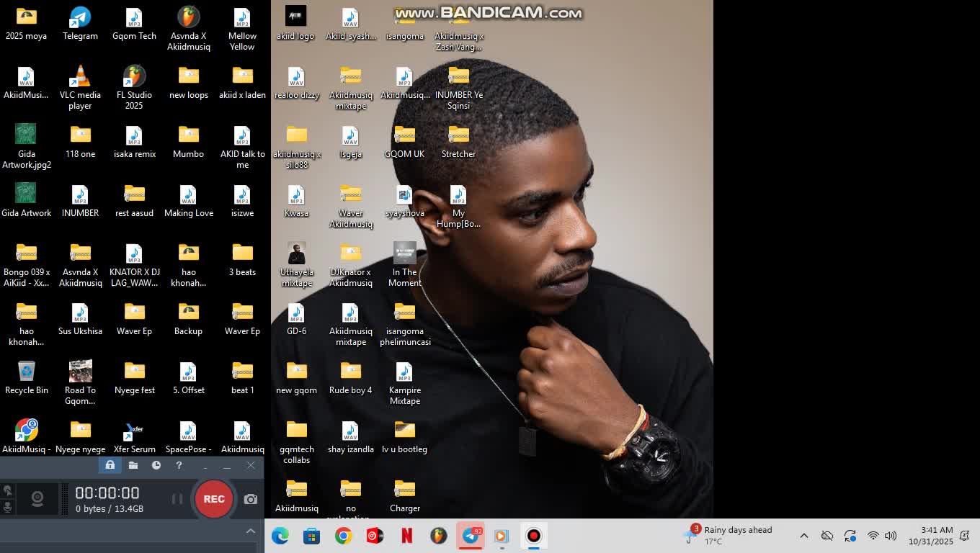Image resolution: width=980 pixels, height=553 pixels.
Task: Open Google Chrome from the taskbar
Action: [x=343, y=536]
